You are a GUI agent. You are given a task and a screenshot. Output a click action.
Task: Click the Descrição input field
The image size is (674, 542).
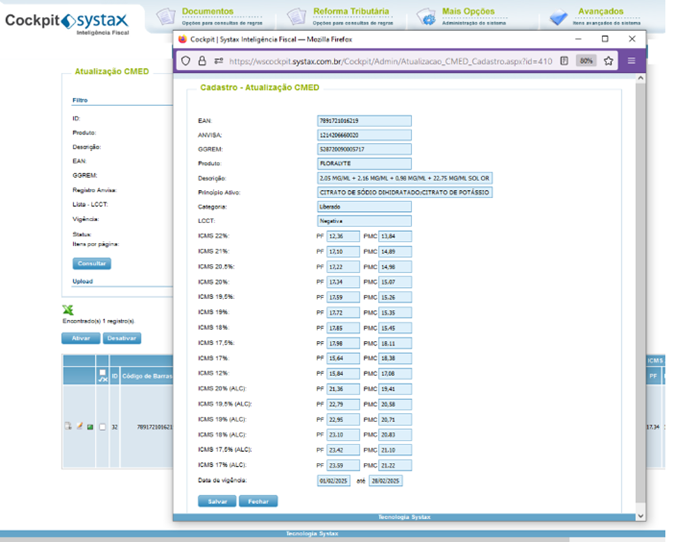[404, 178]
